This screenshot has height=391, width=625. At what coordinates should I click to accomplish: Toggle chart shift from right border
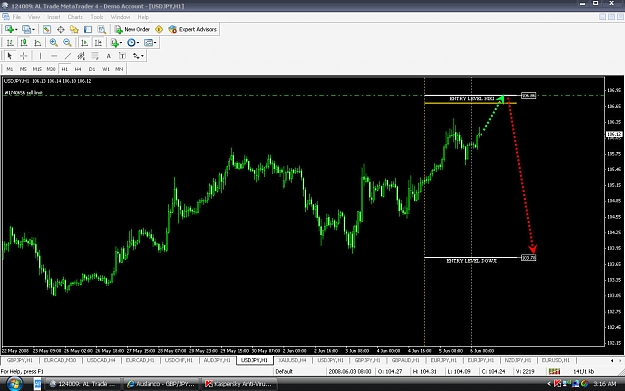[x=98, y=43]
